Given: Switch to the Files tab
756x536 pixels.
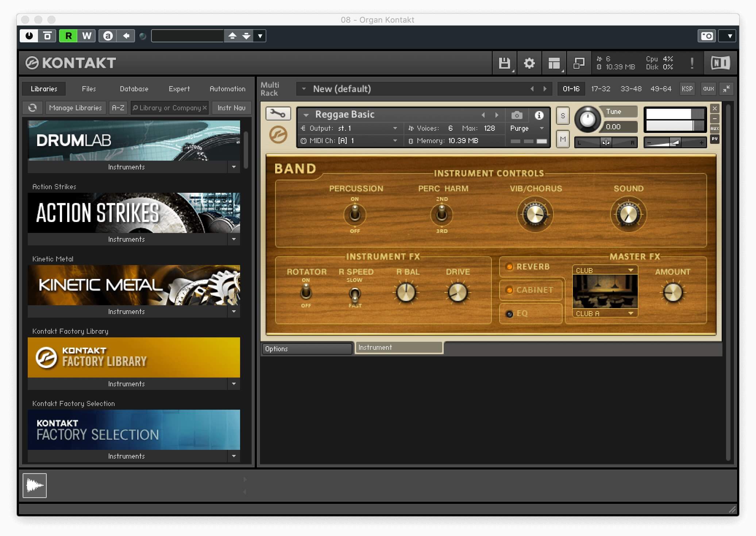Looking at the screenshot, I should [x=89, y=89].
